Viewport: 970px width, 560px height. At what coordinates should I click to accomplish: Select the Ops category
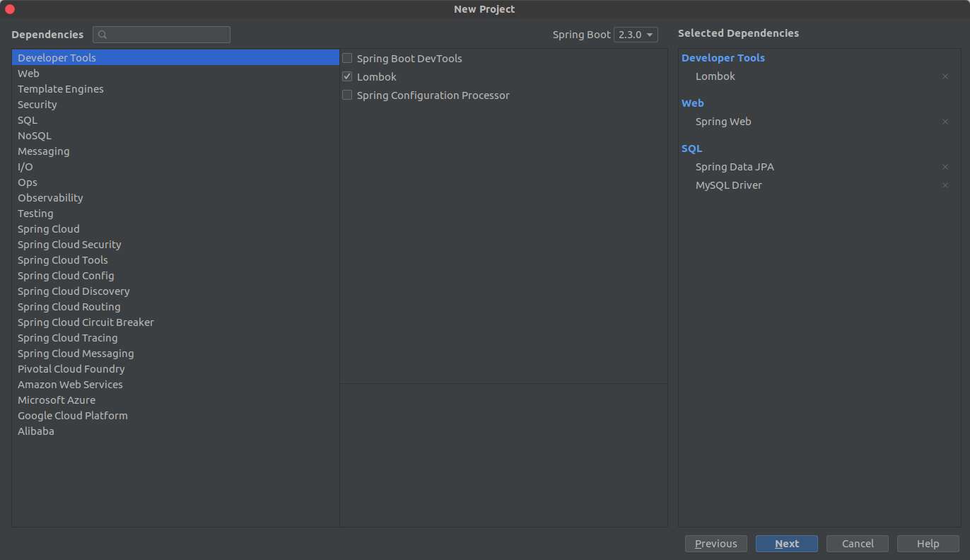pyautogui.click(x=175, y=182)
